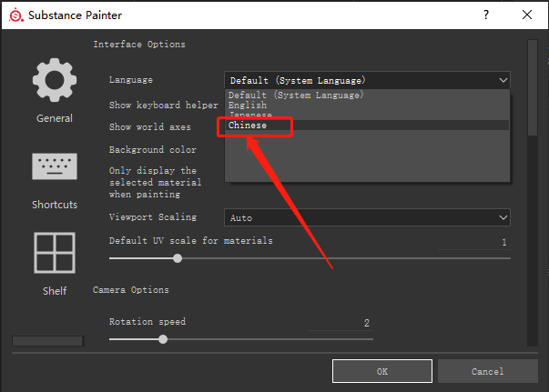Click the General tab label
Viewport: 549px width, 392px height.
click(55, 118)
